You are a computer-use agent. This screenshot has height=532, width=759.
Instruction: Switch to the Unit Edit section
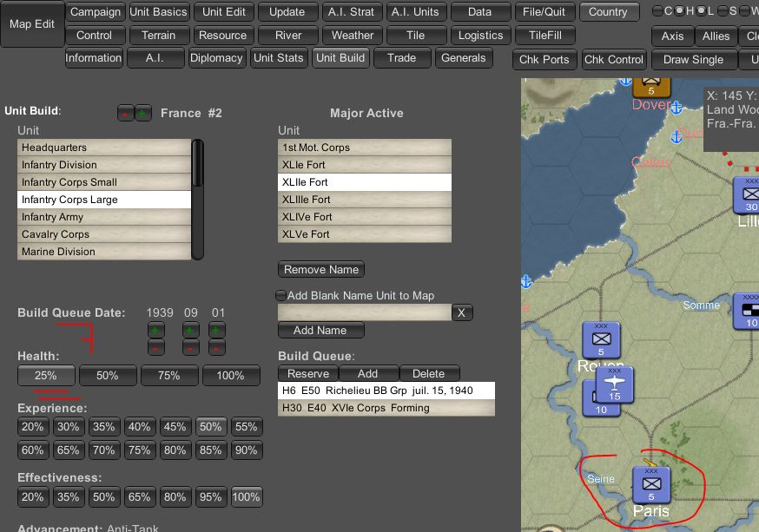224,12
